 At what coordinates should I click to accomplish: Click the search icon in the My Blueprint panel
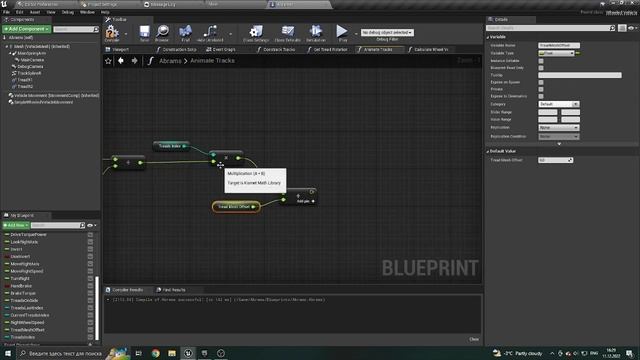pos(82,225)
